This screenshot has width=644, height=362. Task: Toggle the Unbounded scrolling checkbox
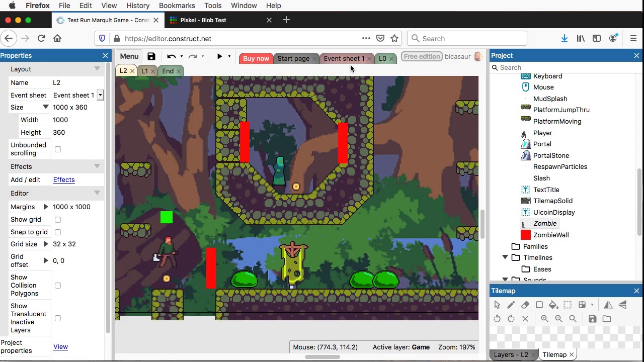(58, 149)
